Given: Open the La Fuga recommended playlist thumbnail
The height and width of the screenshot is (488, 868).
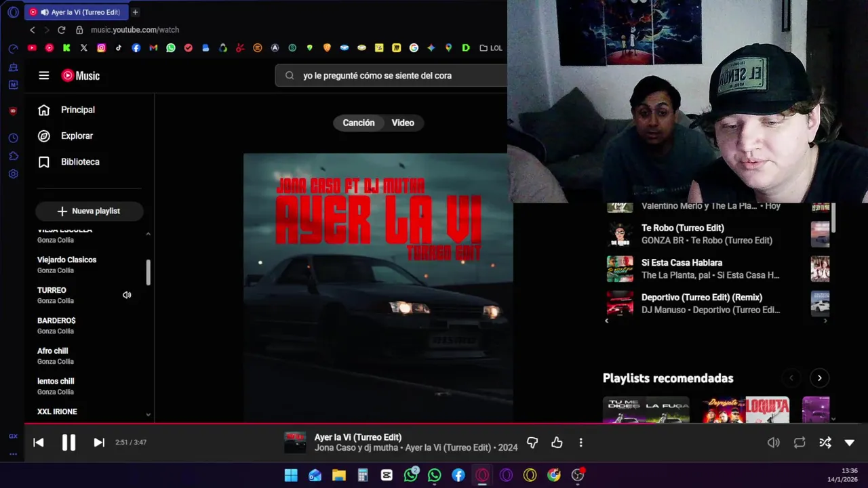Looking at the screenshot, I should 646,409.
